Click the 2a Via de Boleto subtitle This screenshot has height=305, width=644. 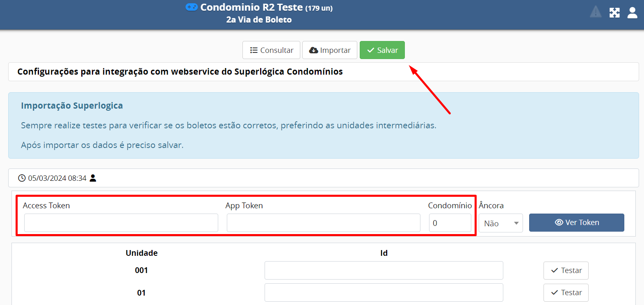(x=259, y=20)
